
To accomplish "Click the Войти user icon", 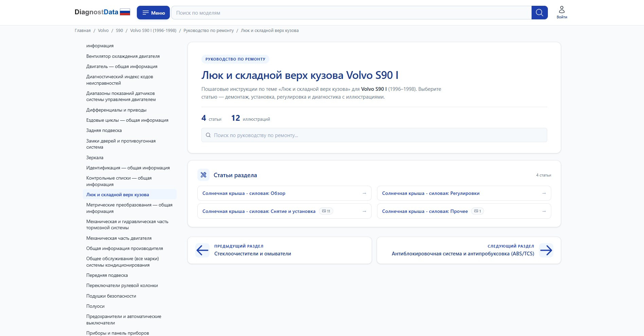I will (x=562, y=12).
